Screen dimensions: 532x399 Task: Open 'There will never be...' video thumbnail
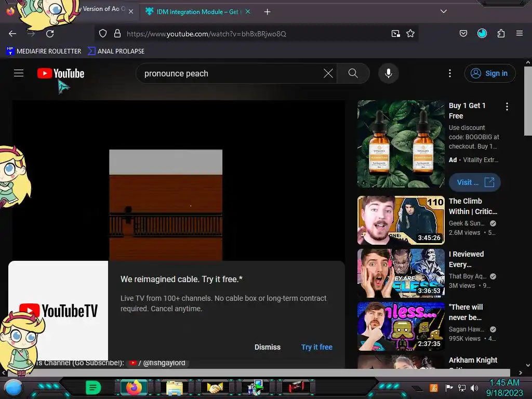pyautogui.click(x=401, y=326)
